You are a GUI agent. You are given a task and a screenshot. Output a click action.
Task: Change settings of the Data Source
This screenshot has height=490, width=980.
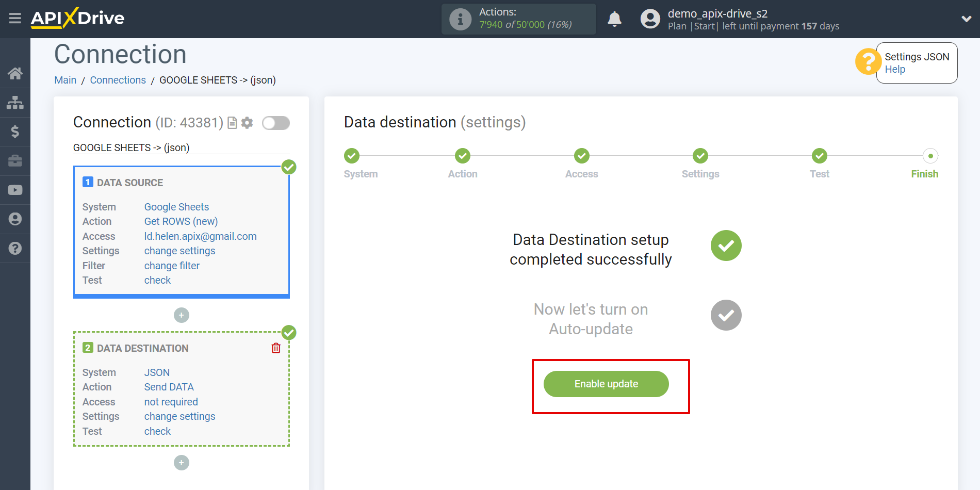(x=180, y=251)
